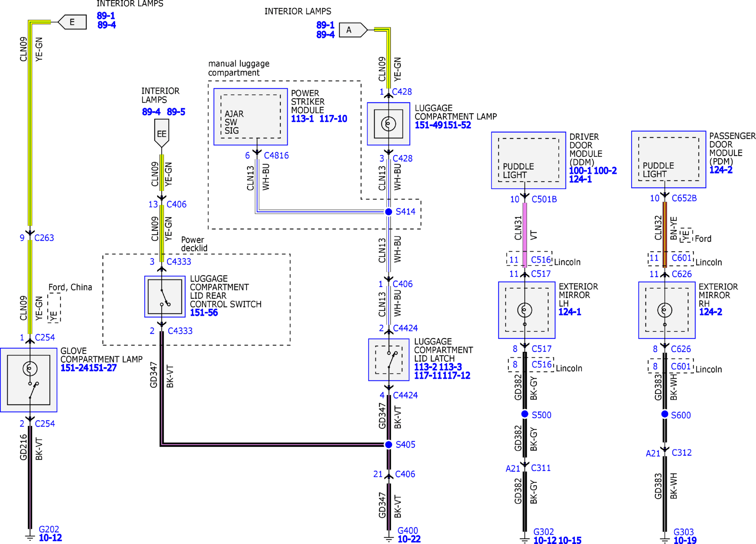756x544 pixels.
Task: Open the 113-1 power striker module link
Action: [x=302, y=119]
